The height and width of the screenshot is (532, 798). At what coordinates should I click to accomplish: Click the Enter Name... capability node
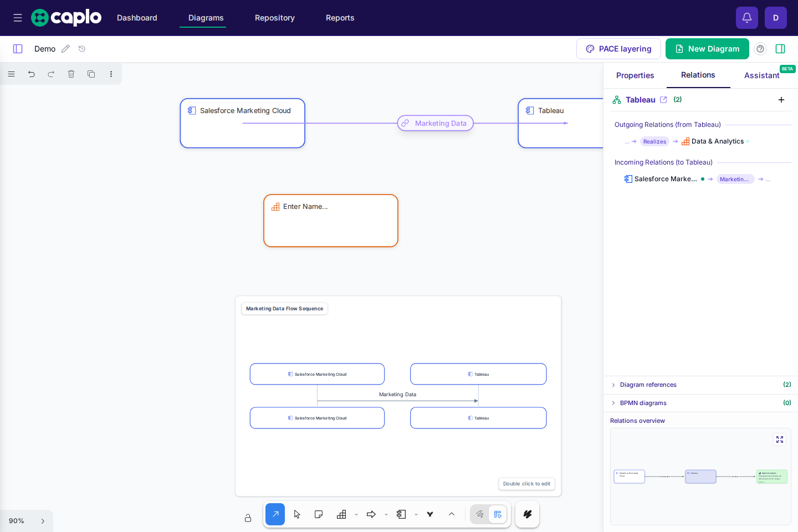(331, 221)
